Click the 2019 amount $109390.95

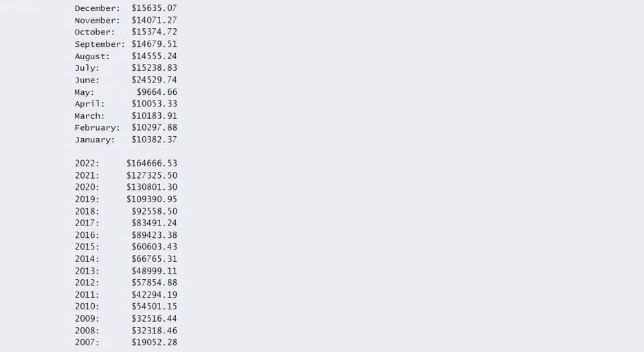click(152, 199)
